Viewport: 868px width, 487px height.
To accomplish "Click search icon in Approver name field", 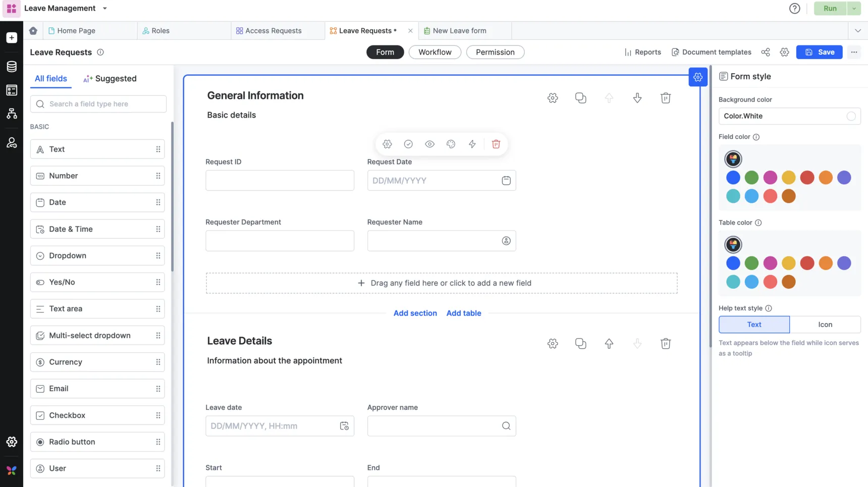I will (506, 426).
